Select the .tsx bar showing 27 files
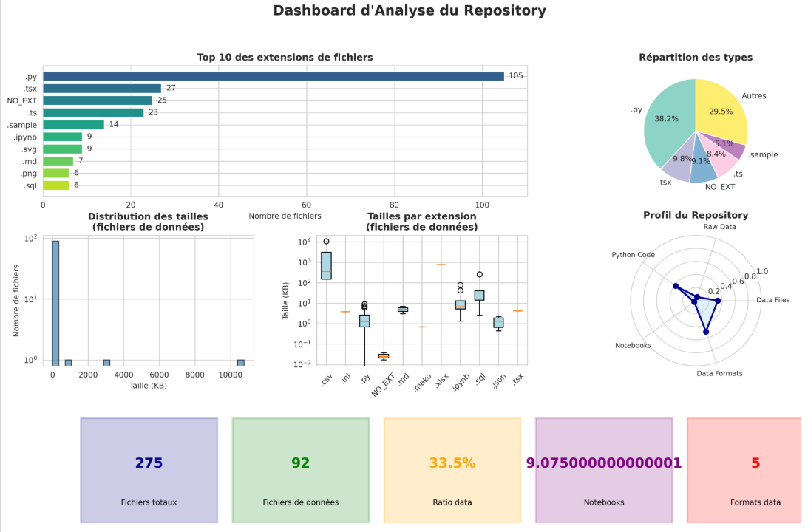The height and width of the screenshot is (532, 805). pyautogui.click(x=102, y=88)
